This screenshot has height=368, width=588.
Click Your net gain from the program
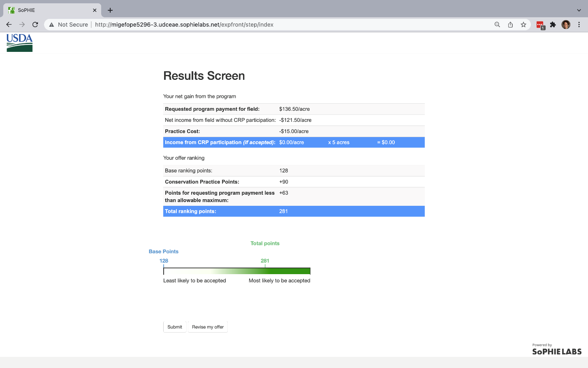point(200,96)
